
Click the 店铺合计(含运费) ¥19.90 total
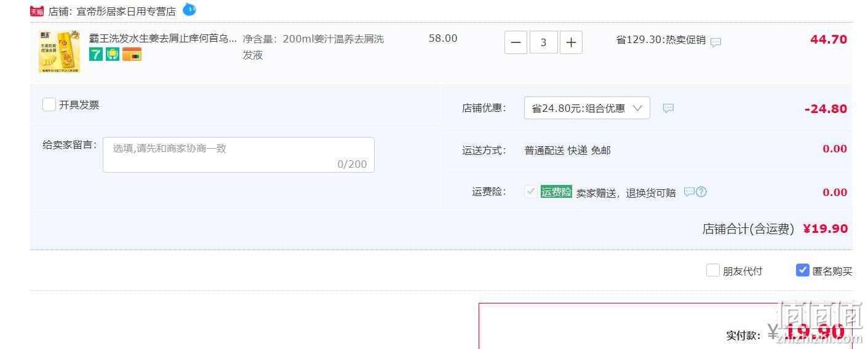coord(775,229)
